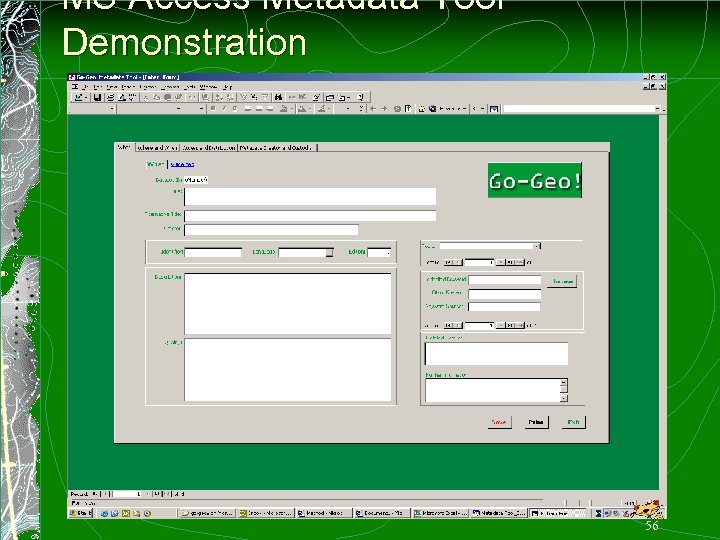Click the Sort Descending toolbar icon
The image size is (720, 540).
pyautogui.click(x=230, y=97)
